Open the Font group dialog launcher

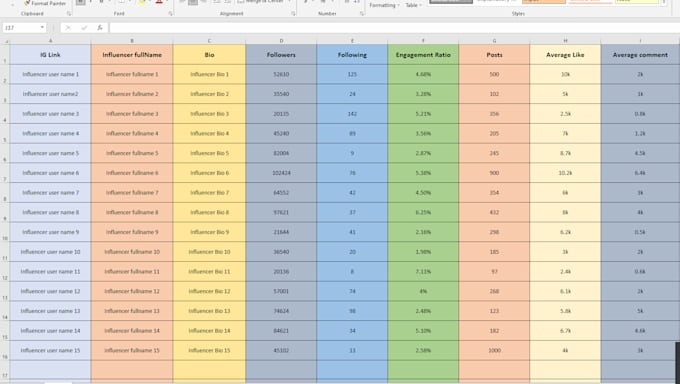[170, 14]
